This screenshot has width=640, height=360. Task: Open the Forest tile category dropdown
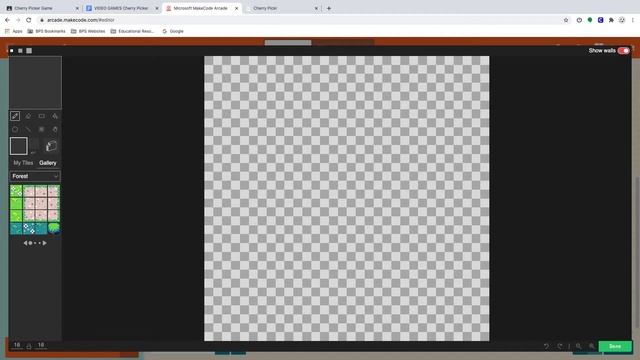(x=35, y=176)
